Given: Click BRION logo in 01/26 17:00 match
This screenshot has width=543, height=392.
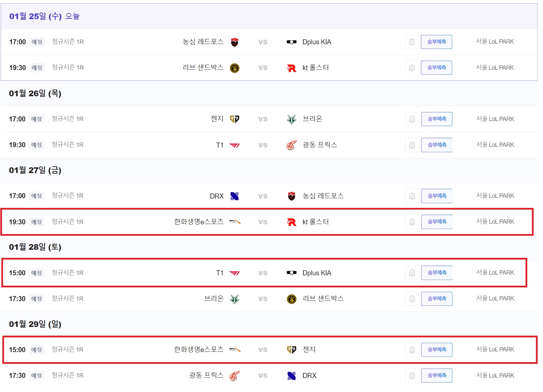Looking at the screenshot, I should [x=291, y=119].
